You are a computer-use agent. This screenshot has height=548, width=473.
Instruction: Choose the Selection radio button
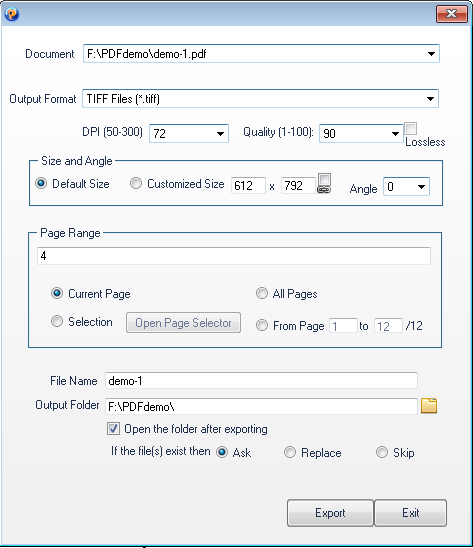coord(57,321)
